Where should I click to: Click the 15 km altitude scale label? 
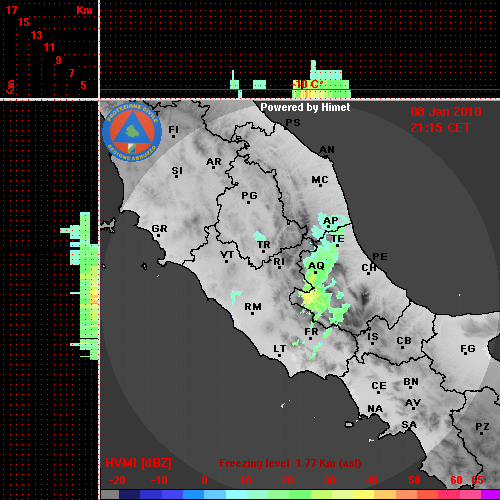click(23, 22)
